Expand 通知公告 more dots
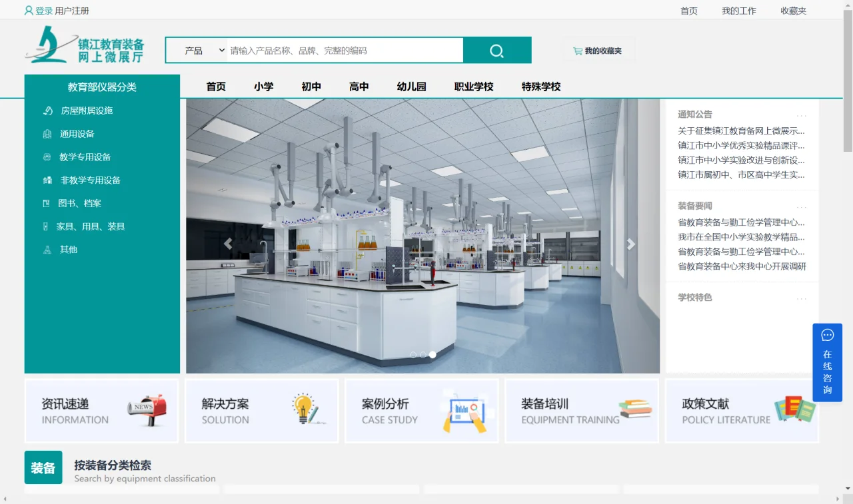853x504 pixels. click(801, 115)
